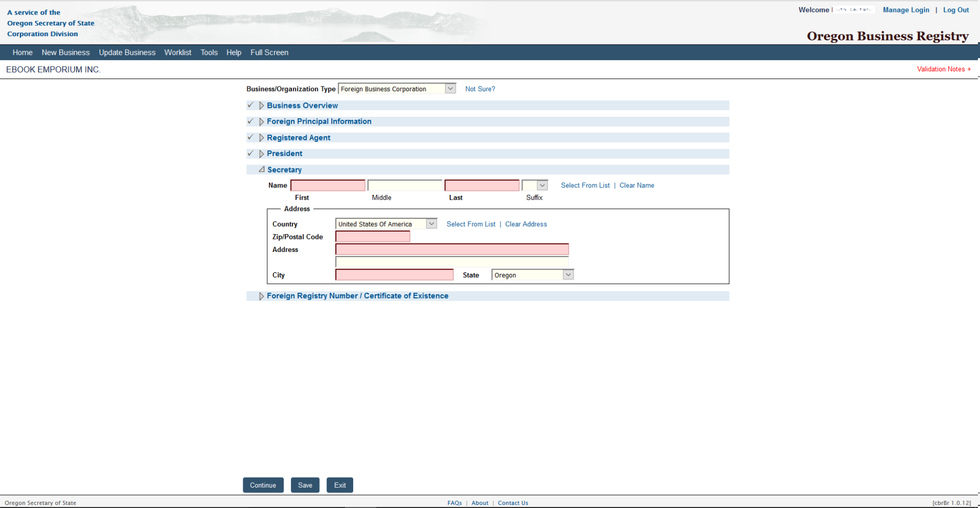
Task: Save the form with the Save button
Action: (305, 484)
